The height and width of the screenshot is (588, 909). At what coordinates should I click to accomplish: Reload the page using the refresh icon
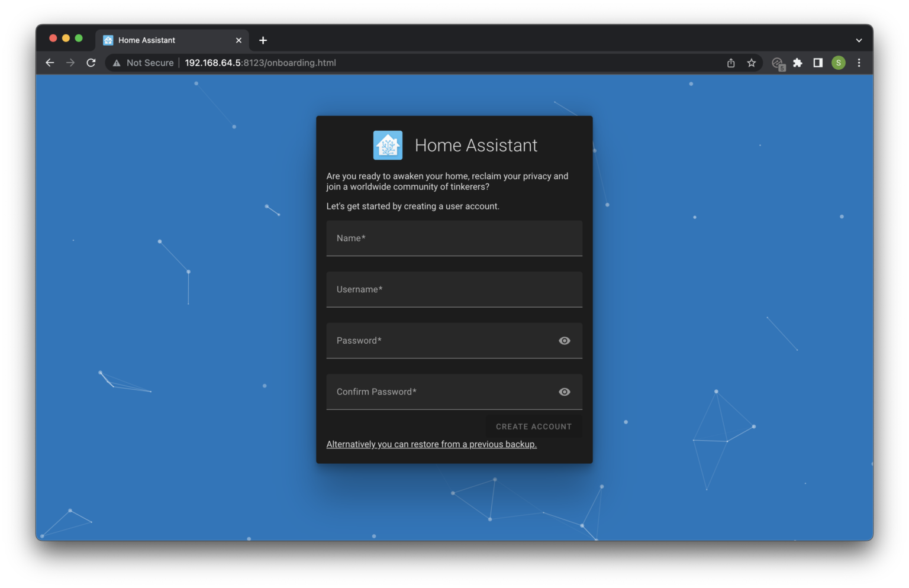click(91, 63)
